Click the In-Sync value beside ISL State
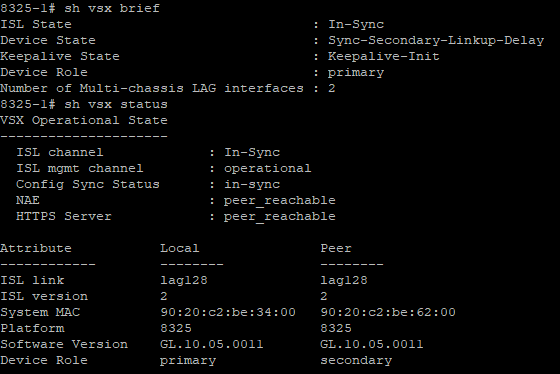This screenshot has width=560, height=374. click(x=356, y=24)
